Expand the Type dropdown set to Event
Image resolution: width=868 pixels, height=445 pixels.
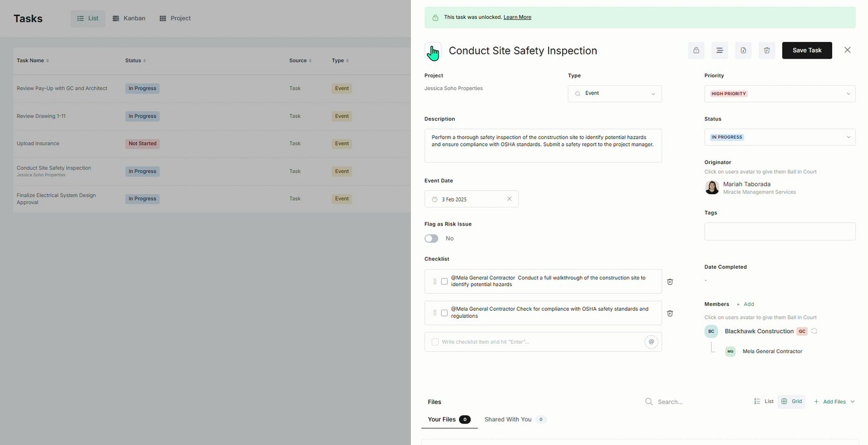pos(615,94)
